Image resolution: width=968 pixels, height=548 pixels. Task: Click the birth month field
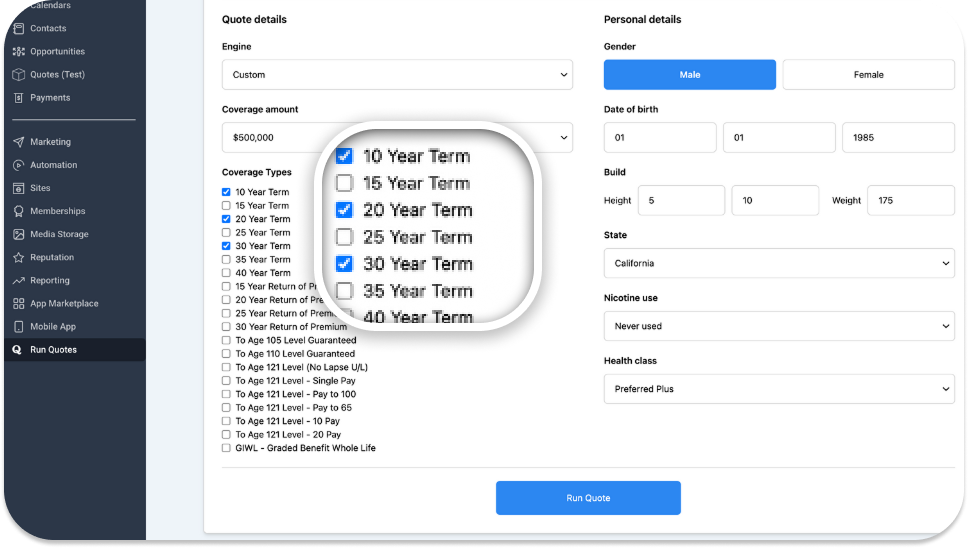click(x=660, y=138)
